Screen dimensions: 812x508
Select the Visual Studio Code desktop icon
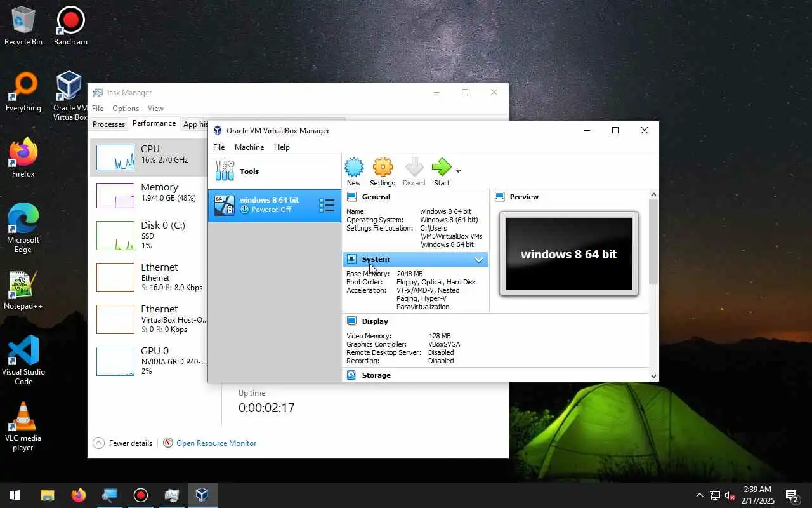point(23,359)
